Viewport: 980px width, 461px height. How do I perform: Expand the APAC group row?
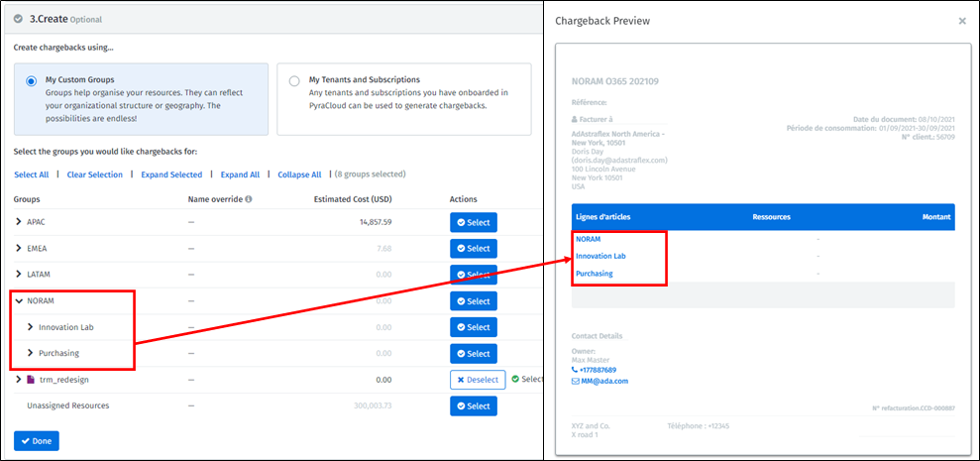click(18, 222)
